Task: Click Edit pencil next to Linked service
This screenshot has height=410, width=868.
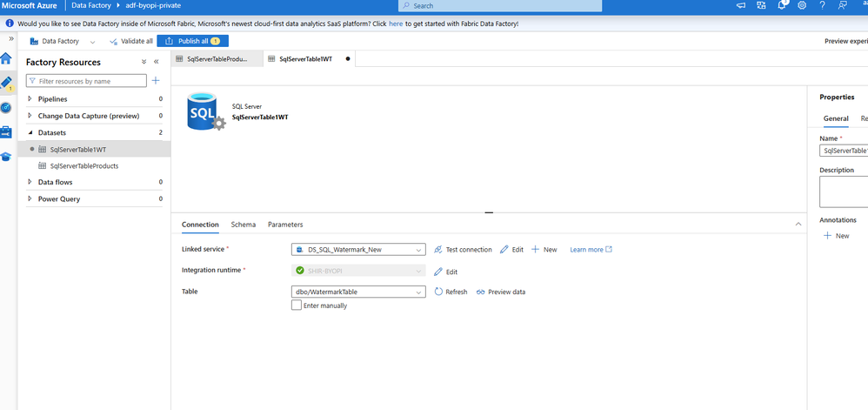Action: point(511,249)
